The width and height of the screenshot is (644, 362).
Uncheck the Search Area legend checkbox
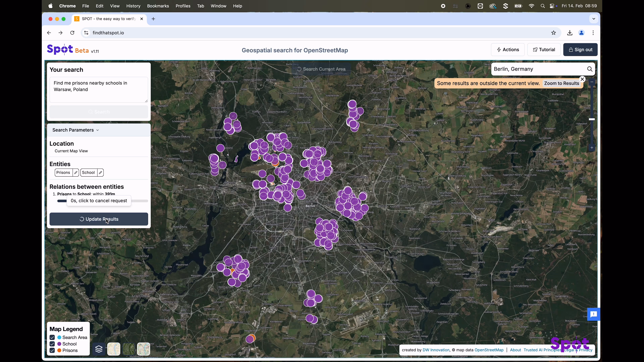[x=52, y=338]
